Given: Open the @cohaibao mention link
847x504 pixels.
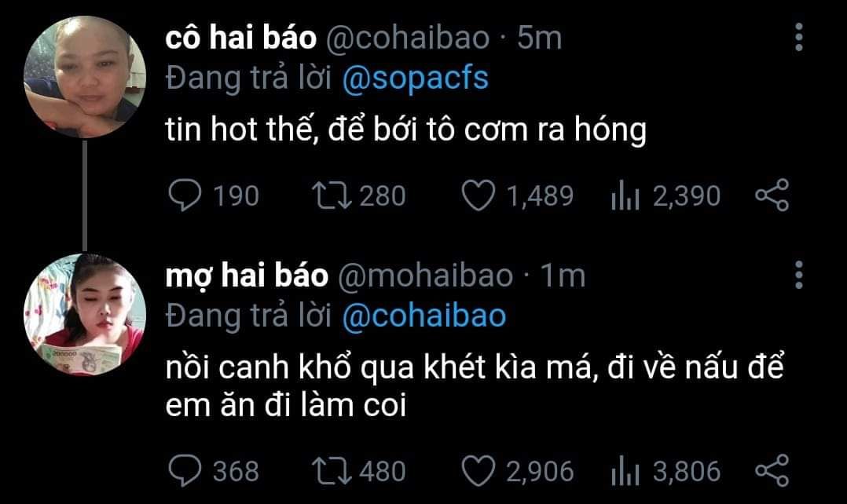Looking at the screenshot, I should pyautogui.click(x=424, y=316).
